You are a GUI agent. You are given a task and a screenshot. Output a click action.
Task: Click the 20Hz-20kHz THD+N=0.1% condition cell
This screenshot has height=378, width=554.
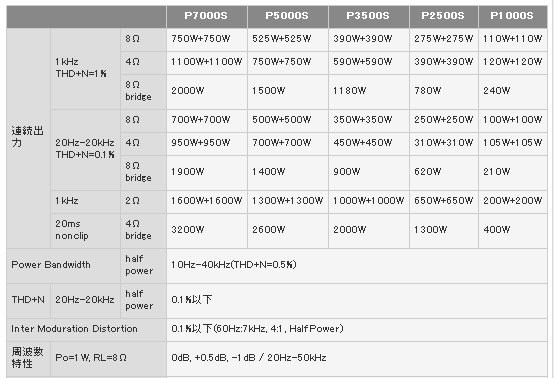click(x=85, y=150)
